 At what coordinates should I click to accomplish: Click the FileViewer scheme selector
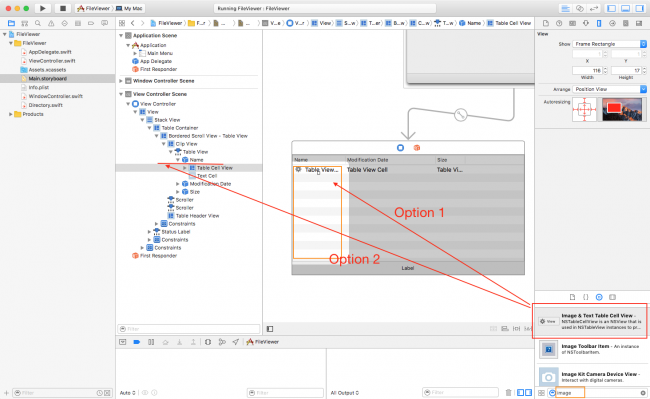pos(95,8)
